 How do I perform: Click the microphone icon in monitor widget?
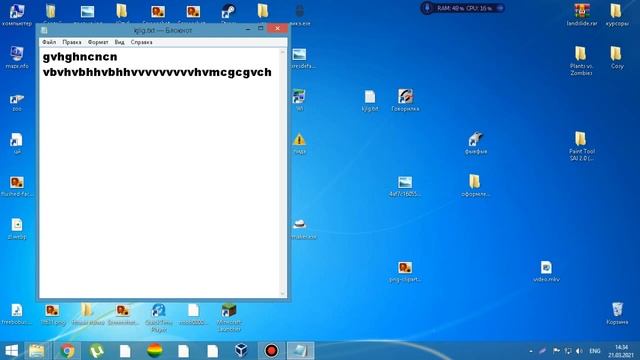tap(427, 8)
